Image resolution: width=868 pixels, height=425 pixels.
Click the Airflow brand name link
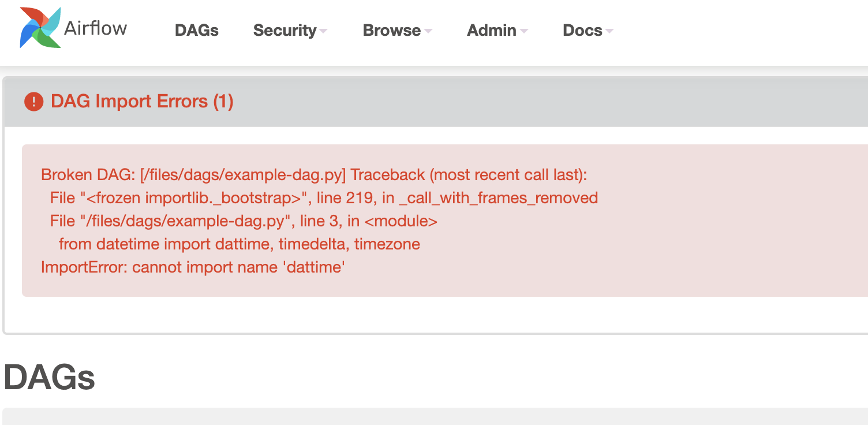coord(95,28)
